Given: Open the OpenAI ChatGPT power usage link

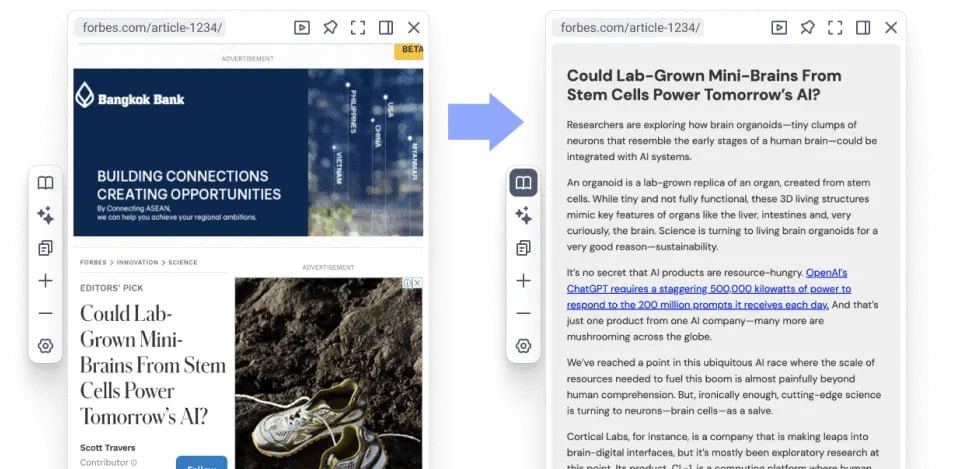Looking at the screenshot, I should [708, 288].
